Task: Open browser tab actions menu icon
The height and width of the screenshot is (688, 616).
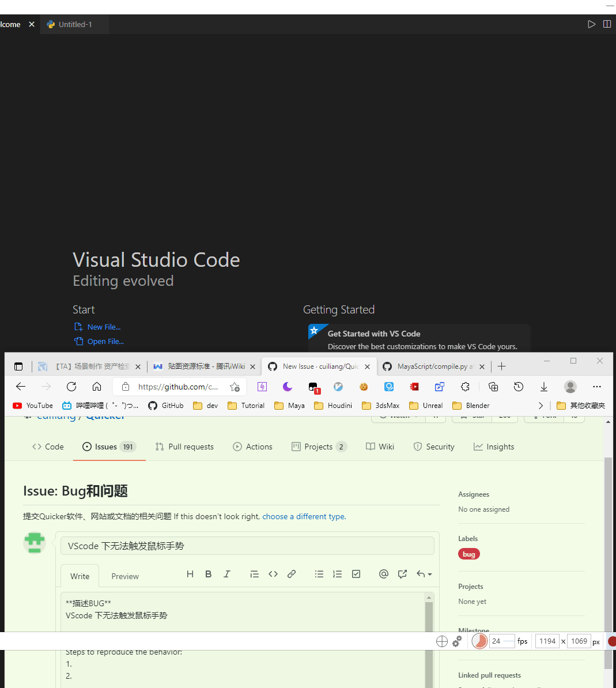Action: [x=18, y=366]
